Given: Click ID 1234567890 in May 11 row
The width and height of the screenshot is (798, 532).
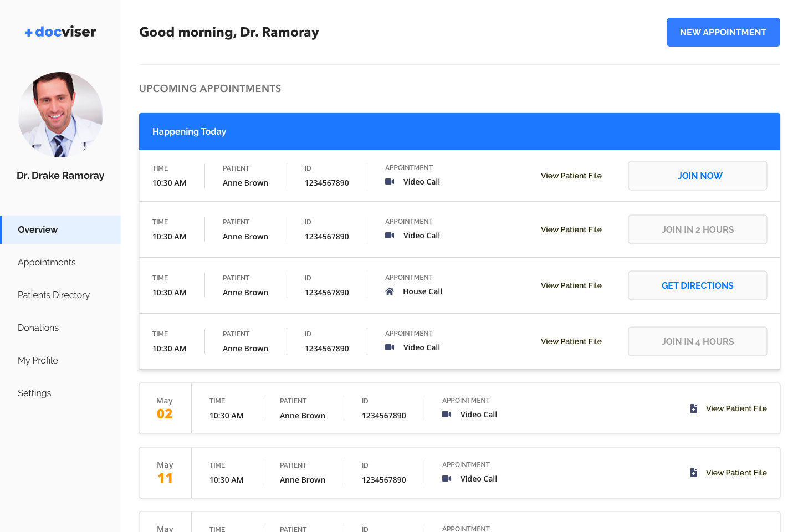Looking at the screenshot, I should 384,480.
